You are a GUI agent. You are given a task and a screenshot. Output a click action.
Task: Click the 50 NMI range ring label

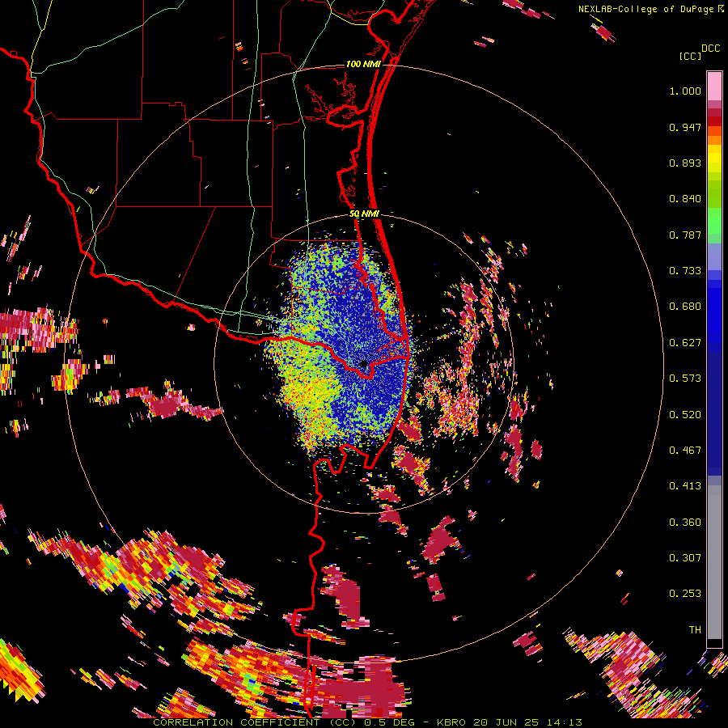tap(364, 214)
